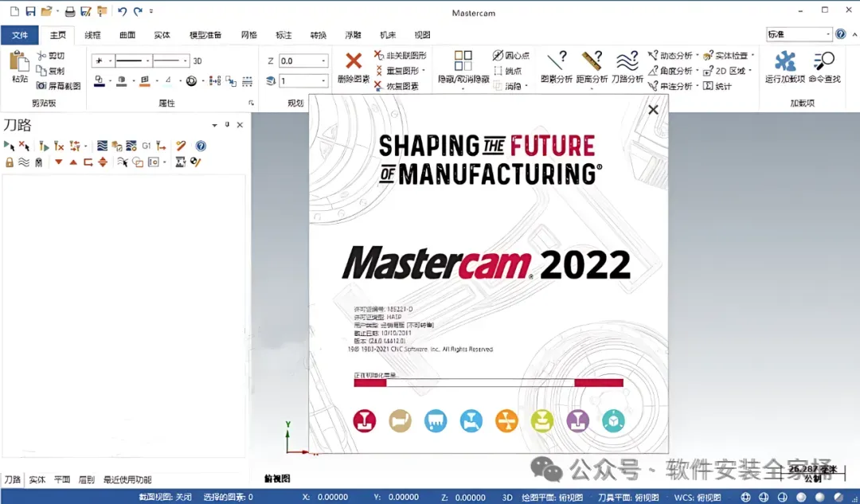860x504 pixels.
Task: Click the surface color orange swatch
Action: 144,81
